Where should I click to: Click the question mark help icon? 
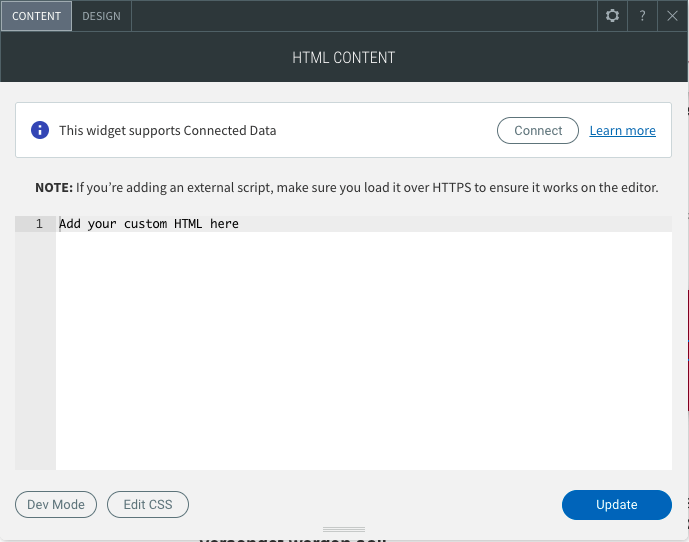[x=643, y=16]
